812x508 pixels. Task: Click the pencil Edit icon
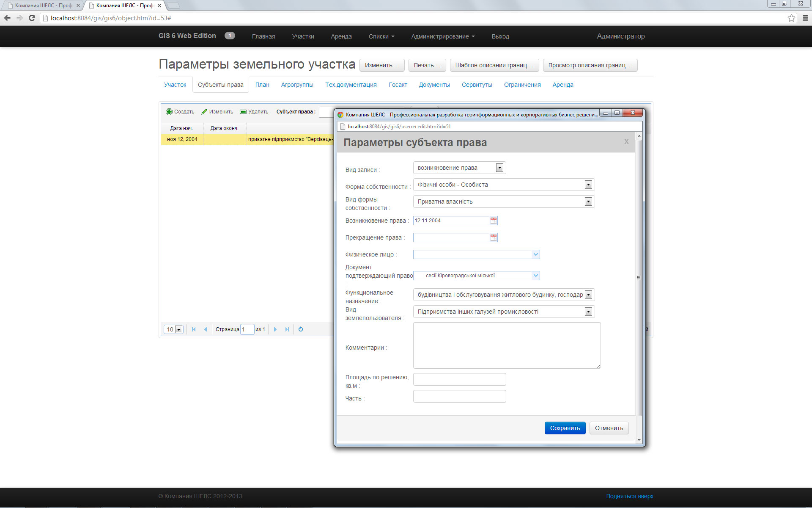[x=204, y=112]
